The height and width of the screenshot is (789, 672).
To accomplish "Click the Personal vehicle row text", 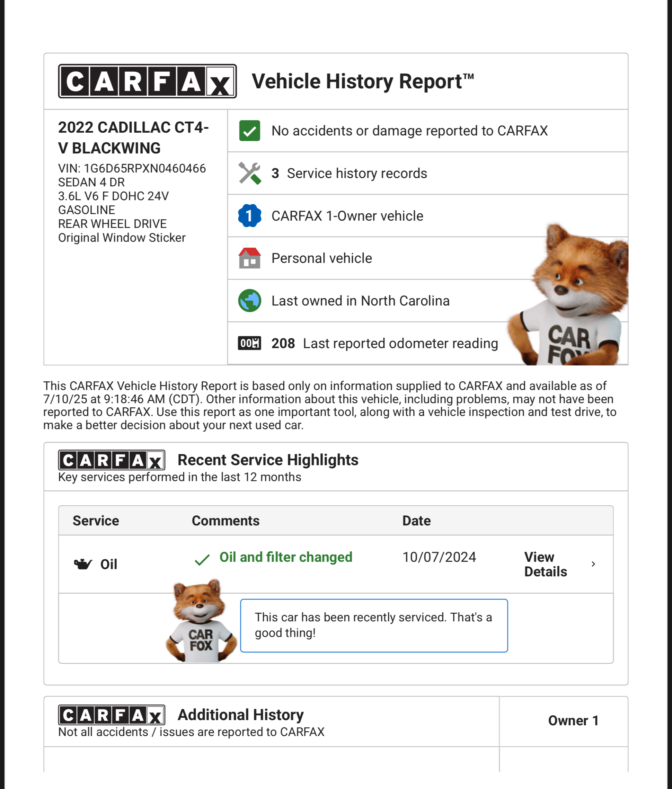I will click(x=321, y=258).
